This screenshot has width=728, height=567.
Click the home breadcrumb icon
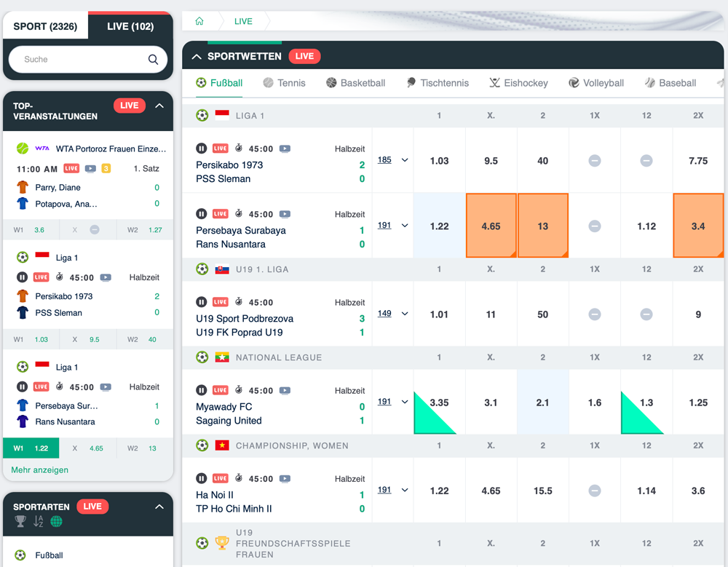(199, 21)
